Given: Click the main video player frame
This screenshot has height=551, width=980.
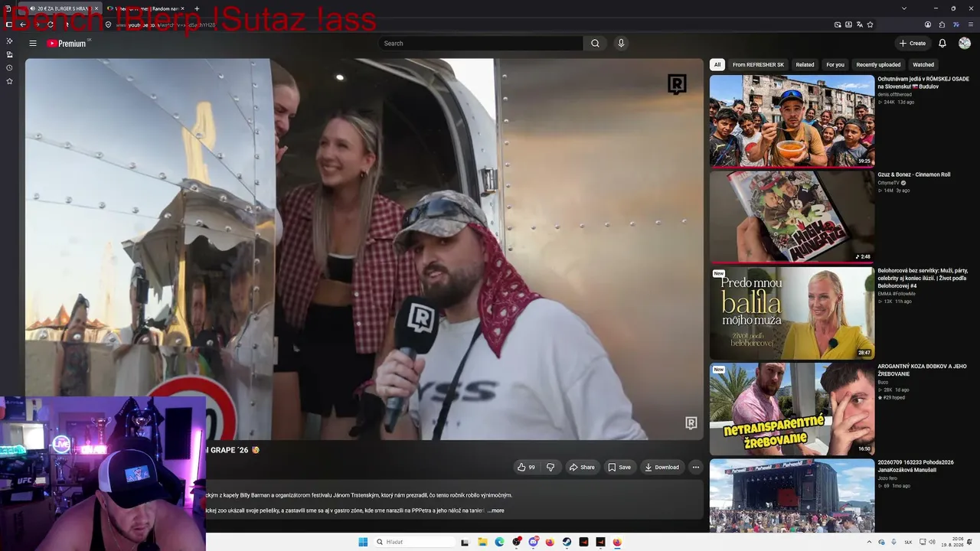Looking at the screenshot, I should click(x=364, y=249).
